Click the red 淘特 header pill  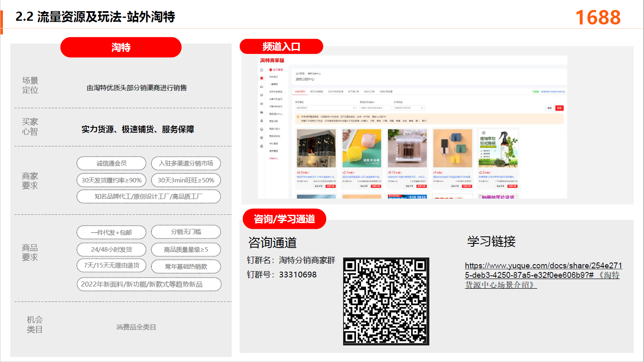tap(121, 47)
